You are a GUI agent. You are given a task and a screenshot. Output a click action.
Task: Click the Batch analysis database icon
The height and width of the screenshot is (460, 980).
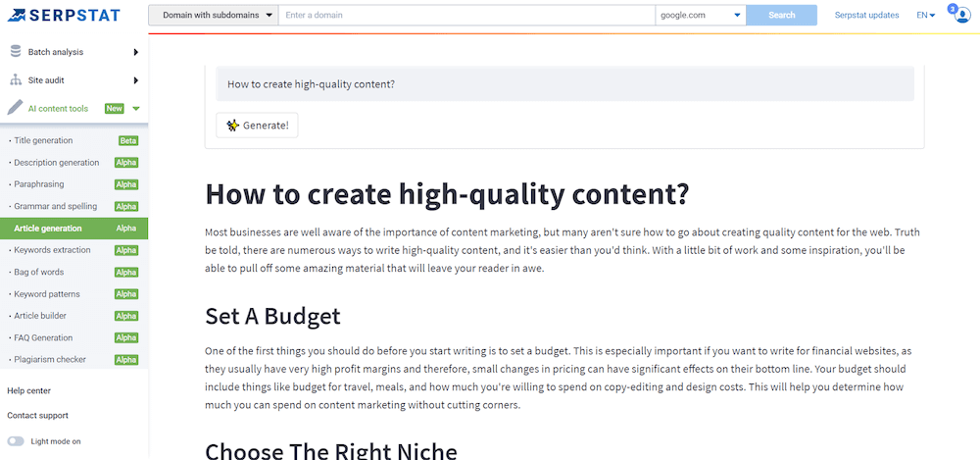pyautogui.click(x=15, y=52)
